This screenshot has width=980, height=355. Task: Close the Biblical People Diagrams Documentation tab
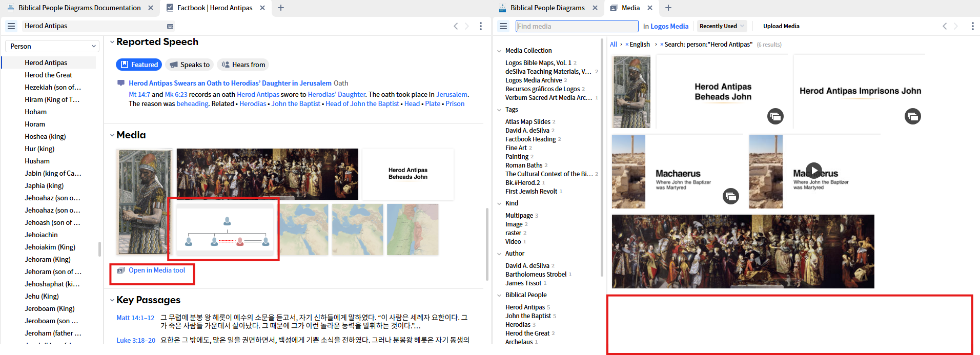(151, 8)
